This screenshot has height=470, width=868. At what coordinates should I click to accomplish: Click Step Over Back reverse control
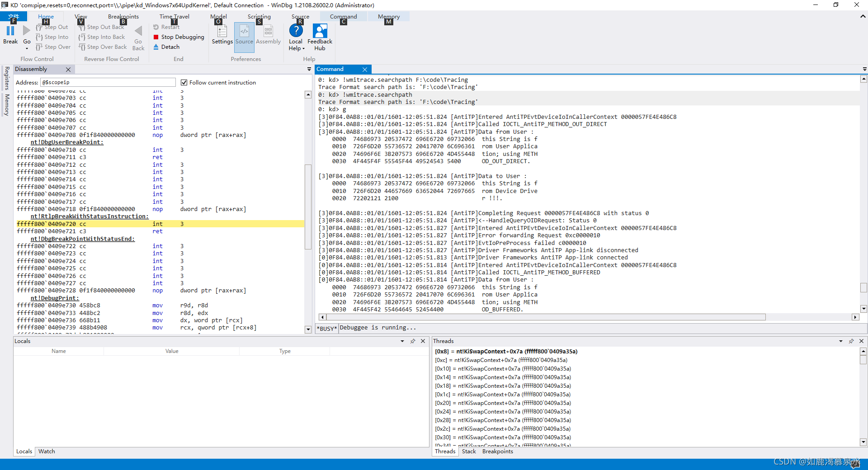coord(103,47)
